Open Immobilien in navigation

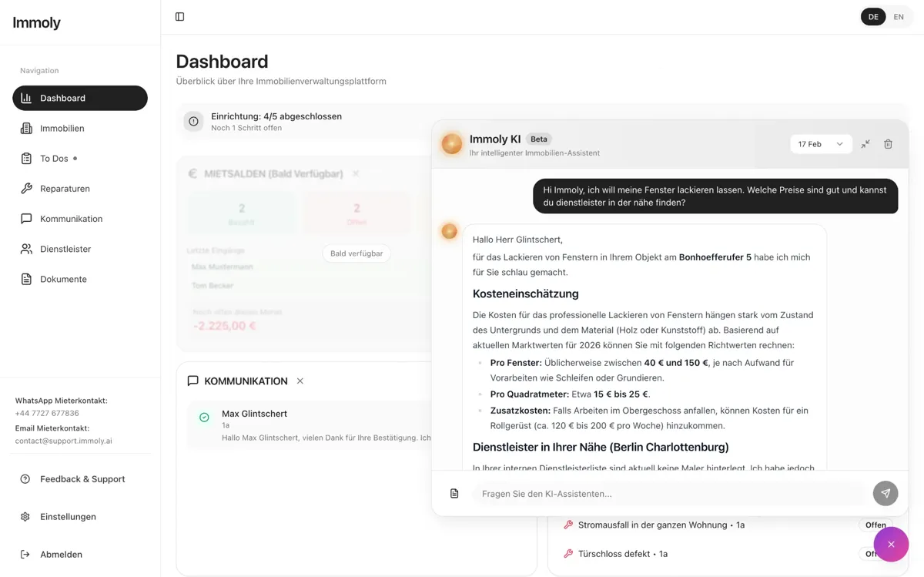(80, 128)
